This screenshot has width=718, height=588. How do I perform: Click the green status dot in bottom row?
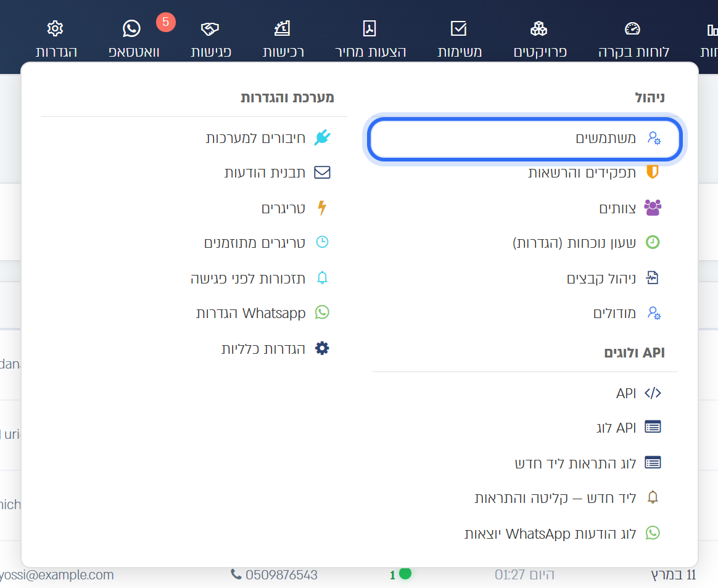tap(405, 573)
